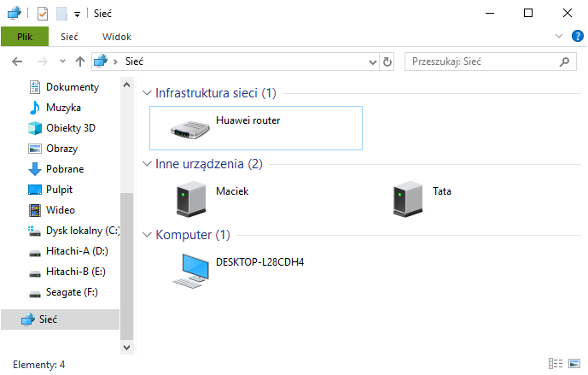Screen dimensions: 588x375
Task: Click the DESKTOP-L28CDH4 label text
Action: pyautogui.click(x=260, y=262)
